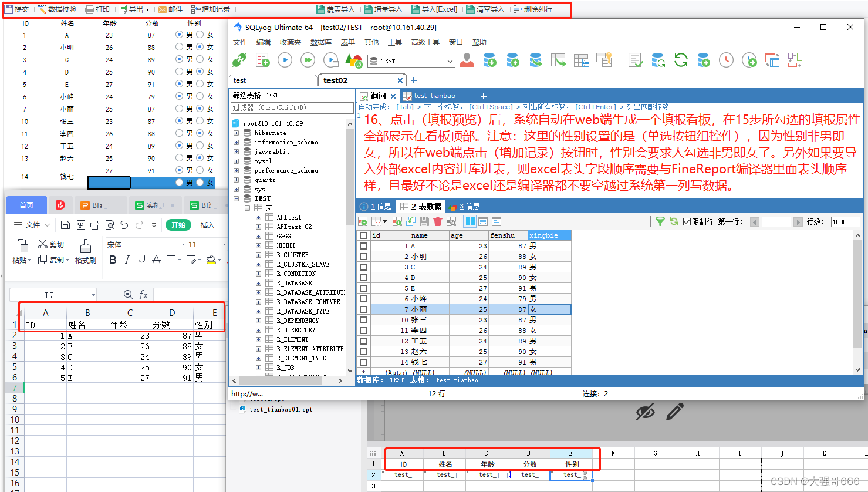Apply italic formatting in WPS
This screenshot has height=492, width=868.
[x=127, y=260]
